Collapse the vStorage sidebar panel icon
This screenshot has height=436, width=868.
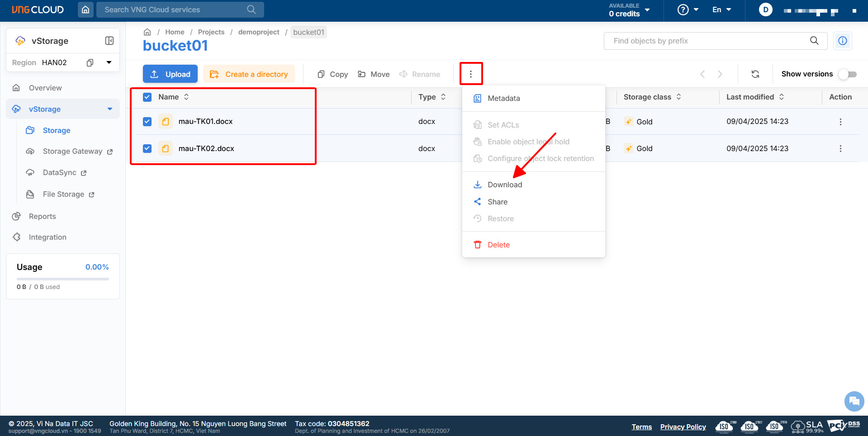[x=109, y=41]
